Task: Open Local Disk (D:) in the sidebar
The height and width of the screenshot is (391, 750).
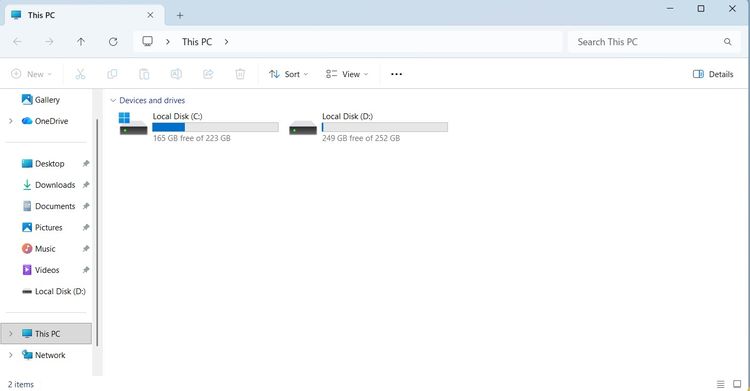Action: (54, 291)
